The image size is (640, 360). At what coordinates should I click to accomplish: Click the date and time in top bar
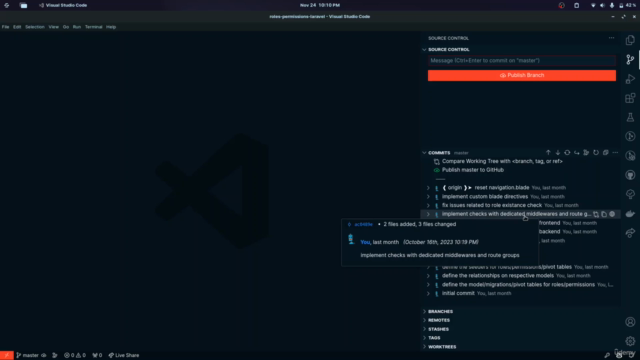click(320, 5)
